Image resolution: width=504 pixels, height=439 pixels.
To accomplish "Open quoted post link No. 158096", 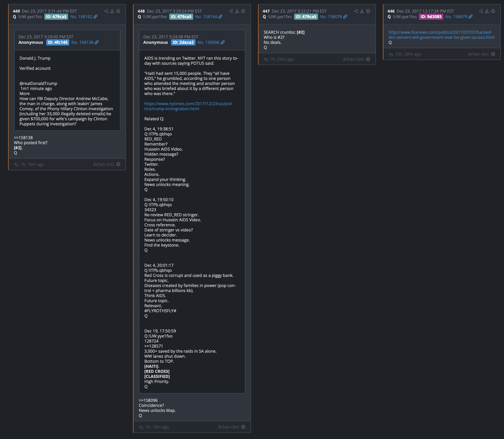I will (208, 42).
